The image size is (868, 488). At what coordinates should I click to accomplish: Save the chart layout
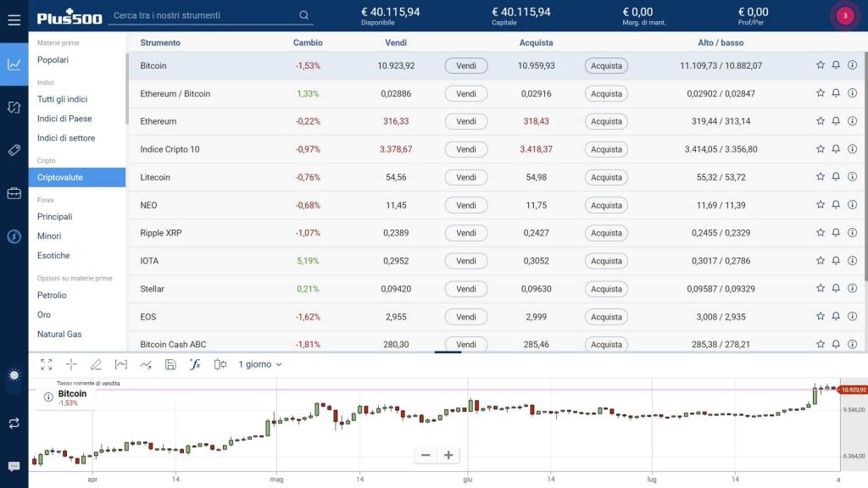tap(170, 364)
